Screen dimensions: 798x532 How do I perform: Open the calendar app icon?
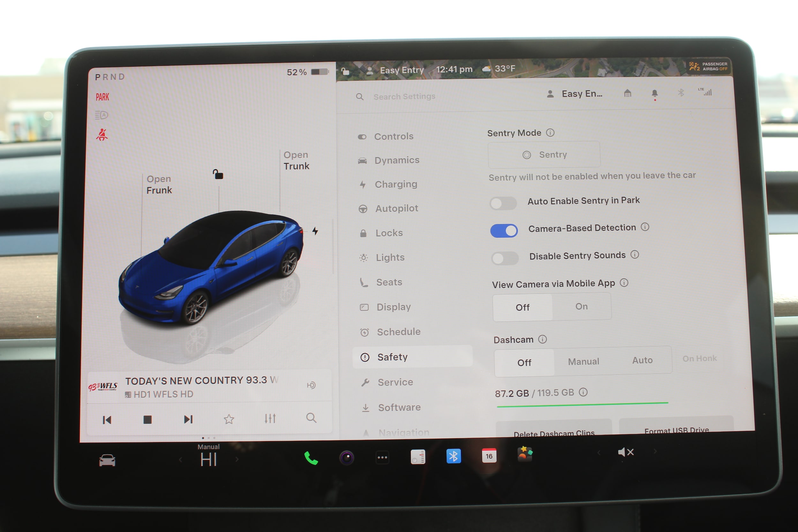pos(489,456)
